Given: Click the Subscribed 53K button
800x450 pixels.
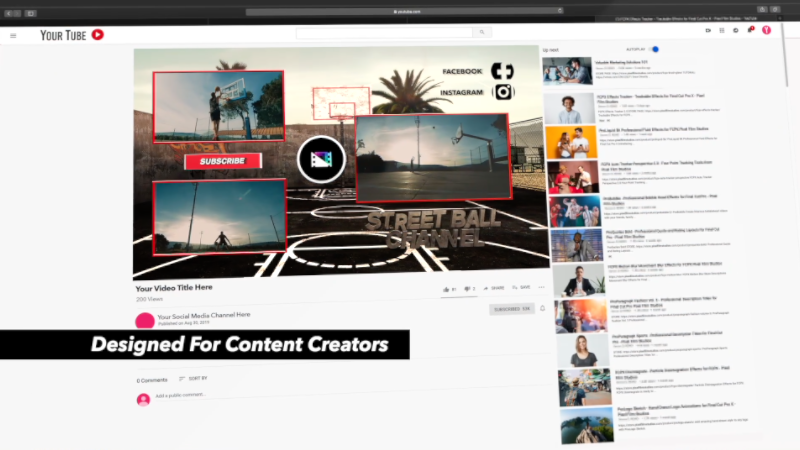Looking at the screenshot, I should coord(512,309).
